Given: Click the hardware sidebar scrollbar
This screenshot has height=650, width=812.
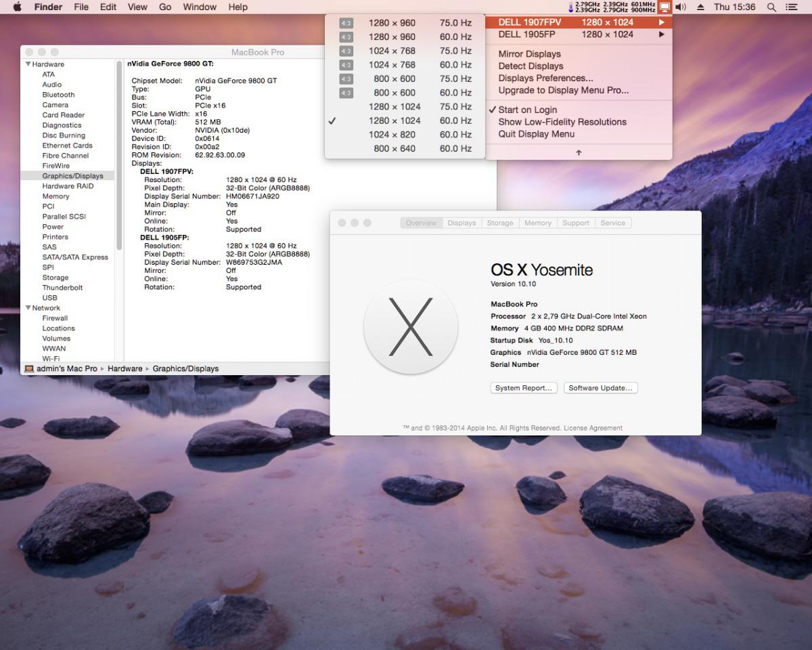Looking at the screenshot, I should (x=119, y=156).
